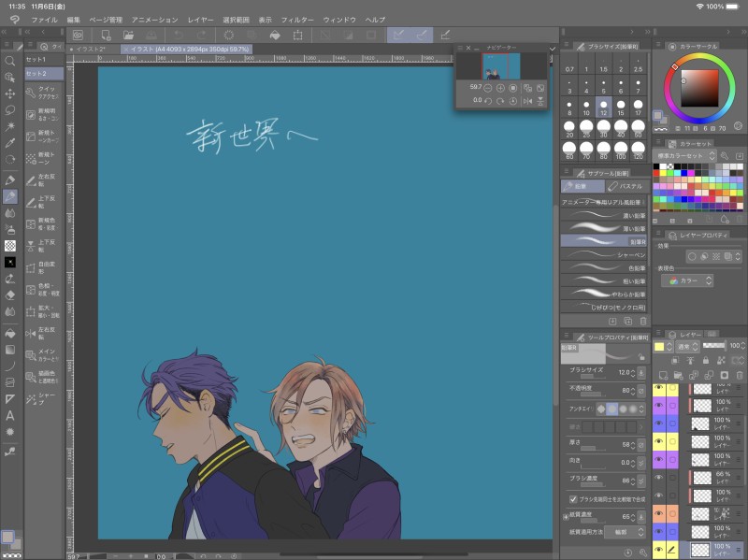Flip horizontal in the Navigator panel

coord(527,101)
